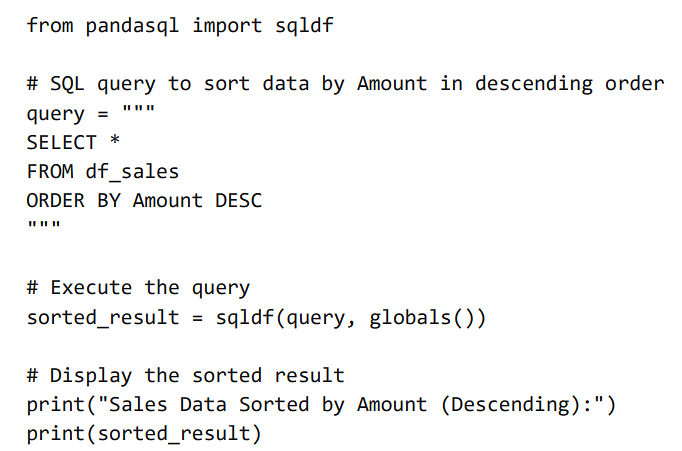Click the closing triple quotes line
The width and height of the screenshot is (682, 451).
44,226
